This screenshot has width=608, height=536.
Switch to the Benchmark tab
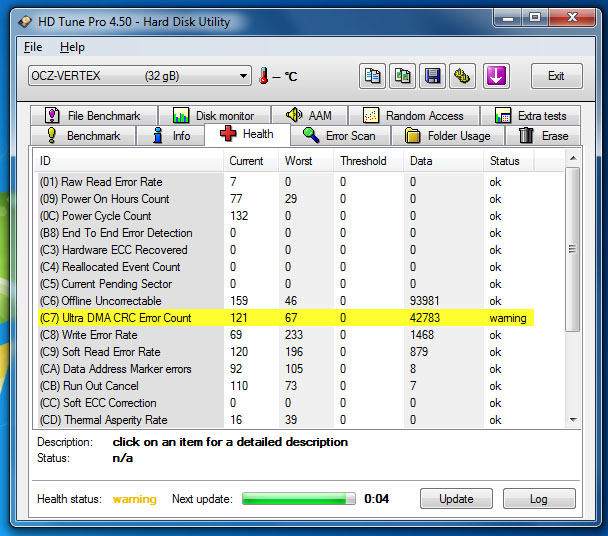click(83, 136)
